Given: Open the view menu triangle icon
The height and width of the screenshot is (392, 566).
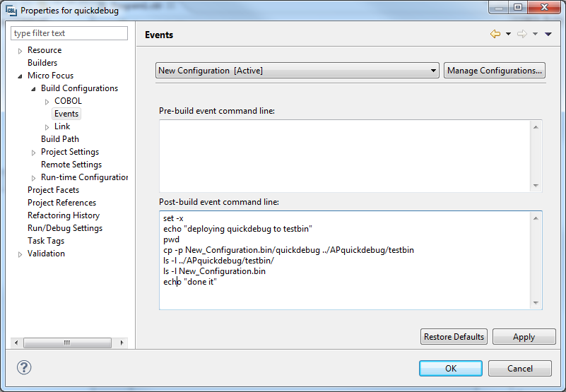Looking at the screenshot, I should pos(548,35).
